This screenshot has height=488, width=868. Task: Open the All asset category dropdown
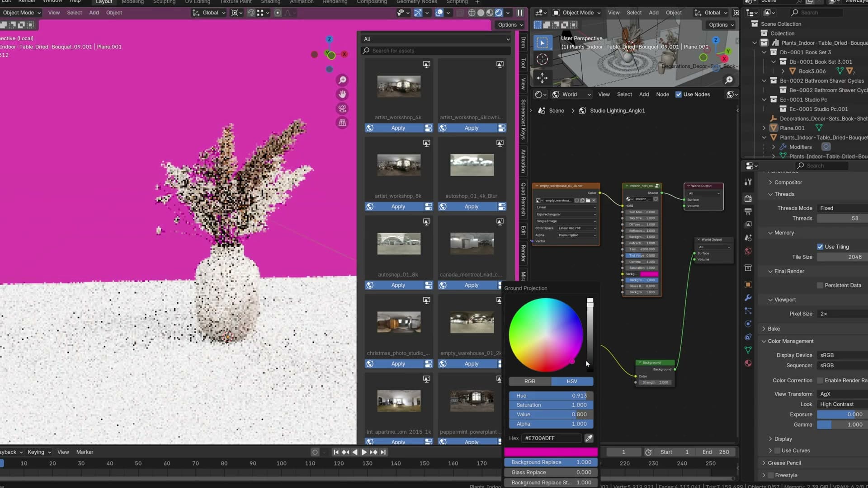436,39
